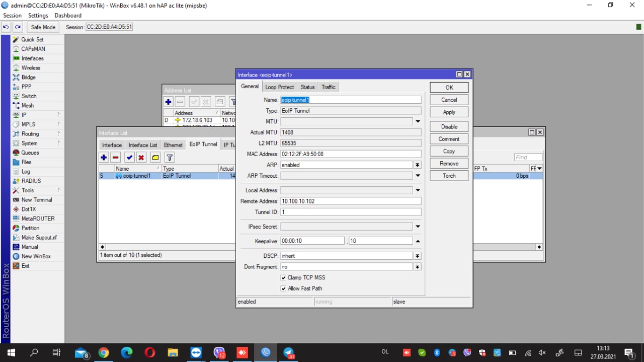
Task: Click Make Supout.rif
Action: point(39,238)
